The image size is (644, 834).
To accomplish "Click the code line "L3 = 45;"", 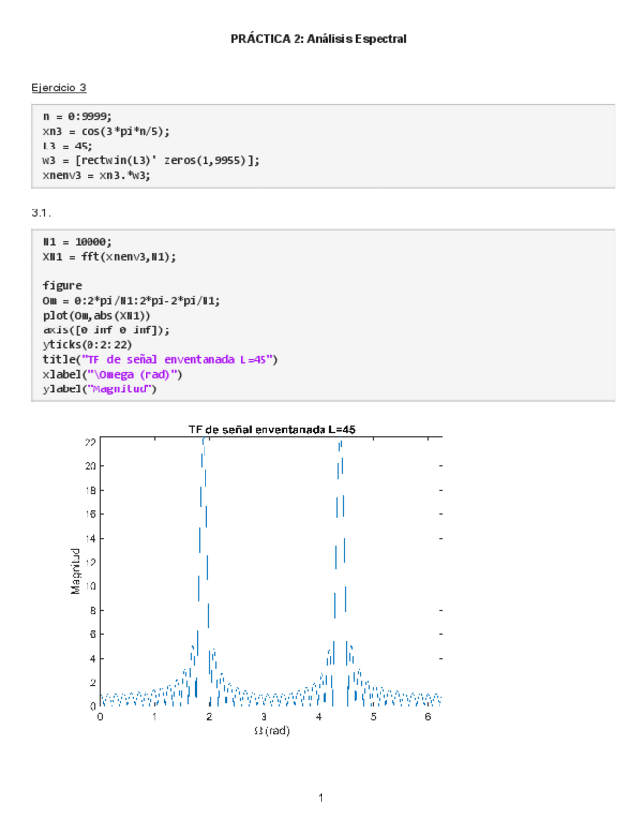I will pos(68,146).
